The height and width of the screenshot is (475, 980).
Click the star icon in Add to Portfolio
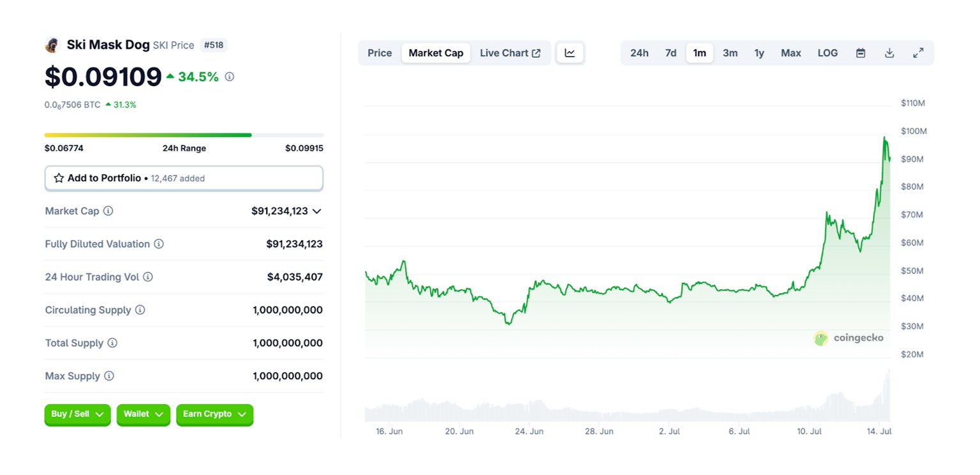59,178
